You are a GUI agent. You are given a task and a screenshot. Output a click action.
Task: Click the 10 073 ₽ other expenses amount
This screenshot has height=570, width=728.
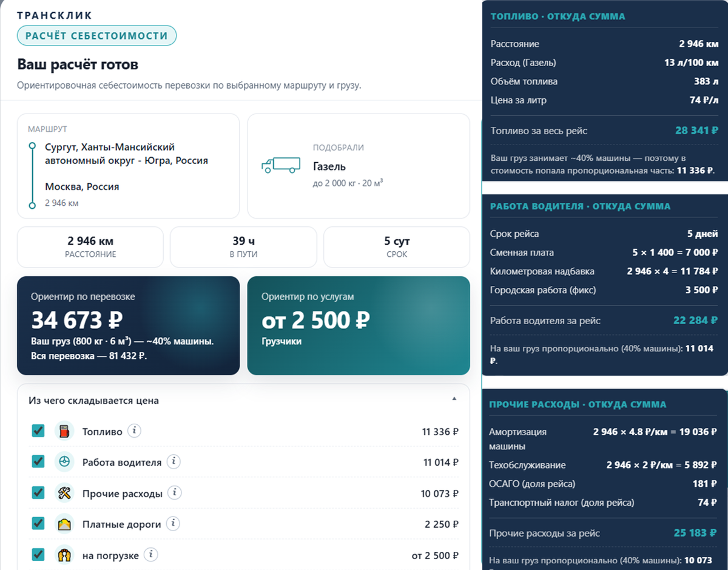tap(440, 494)
